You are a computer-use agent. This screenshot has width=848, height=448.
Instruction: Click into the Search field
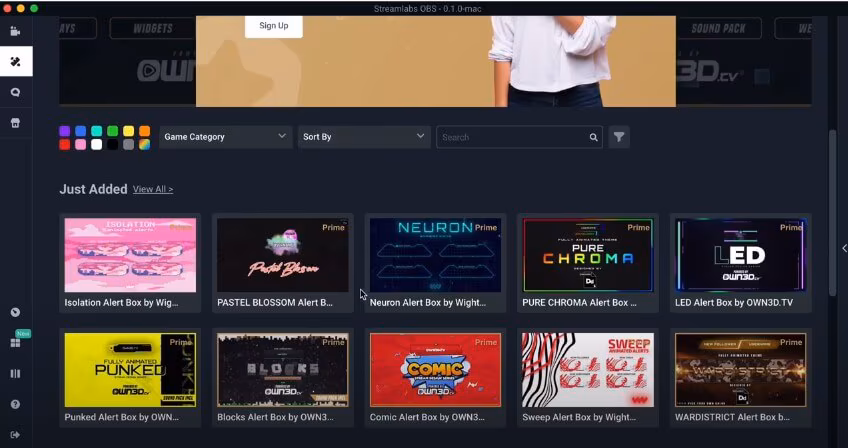click(519, 137)
